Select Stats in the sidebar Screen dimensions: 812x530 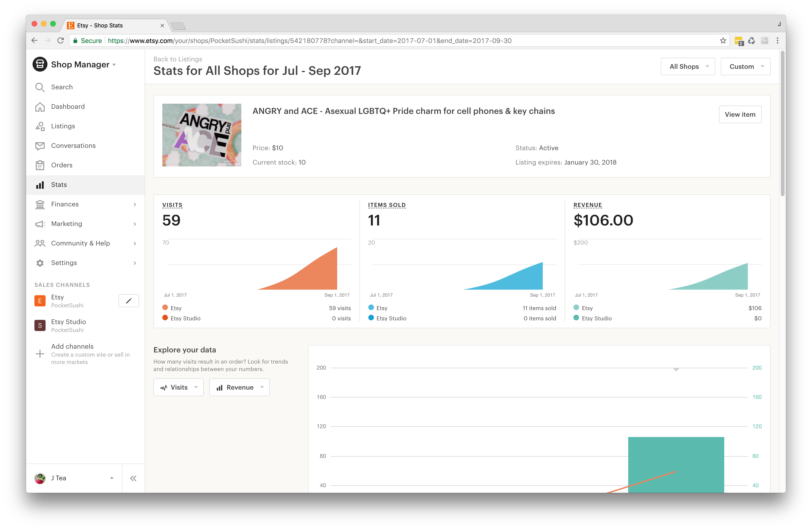85,185
